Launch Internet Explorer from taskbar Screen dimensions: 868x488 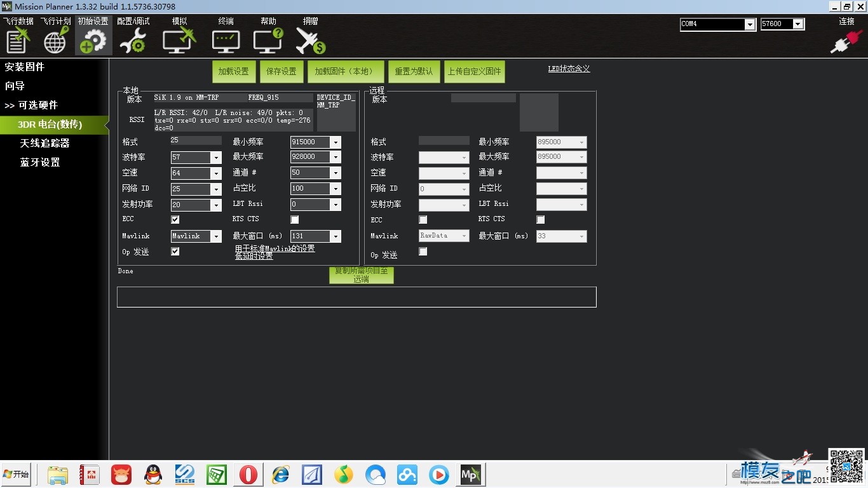point(280,475)
